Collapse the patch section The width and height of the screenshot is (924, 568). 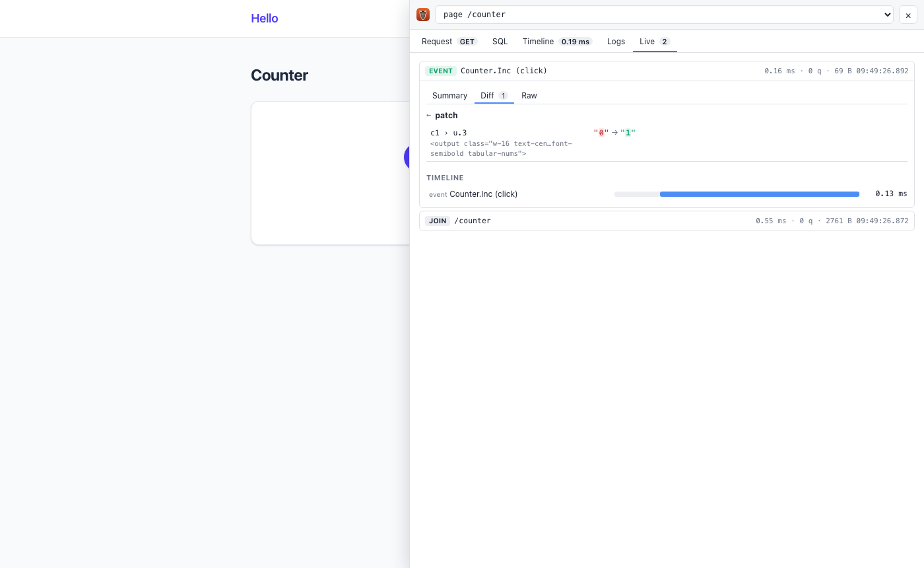tap(442, 116)
